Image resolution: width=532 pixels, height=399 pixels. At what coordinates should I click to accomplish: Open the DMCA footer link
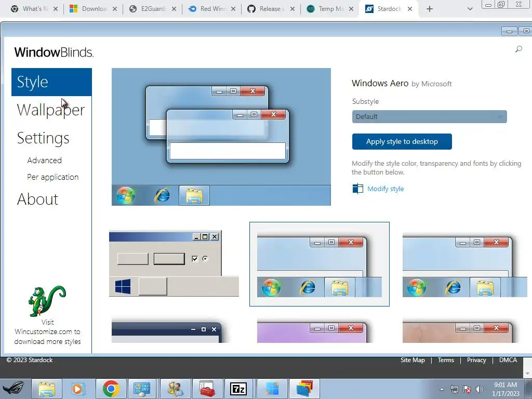click(x=508, y=360)
